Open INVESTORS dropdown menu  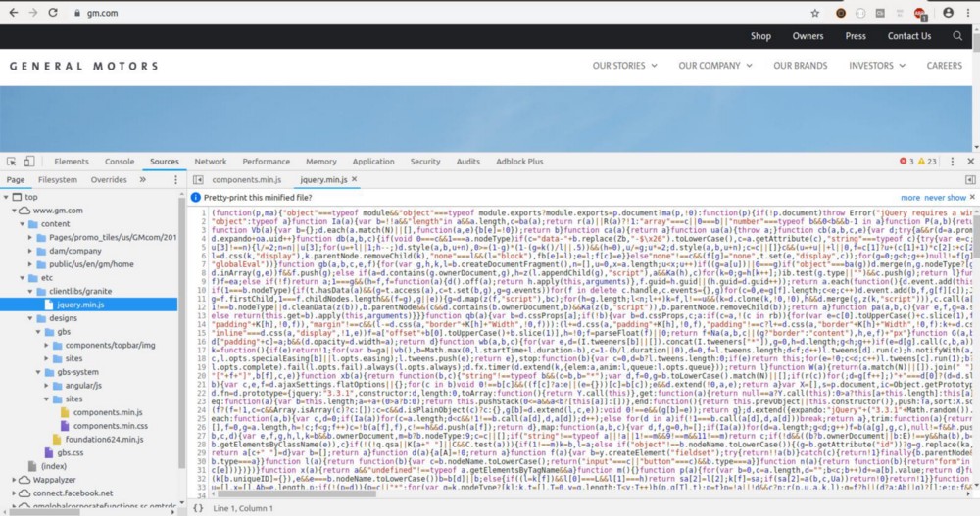877,66
